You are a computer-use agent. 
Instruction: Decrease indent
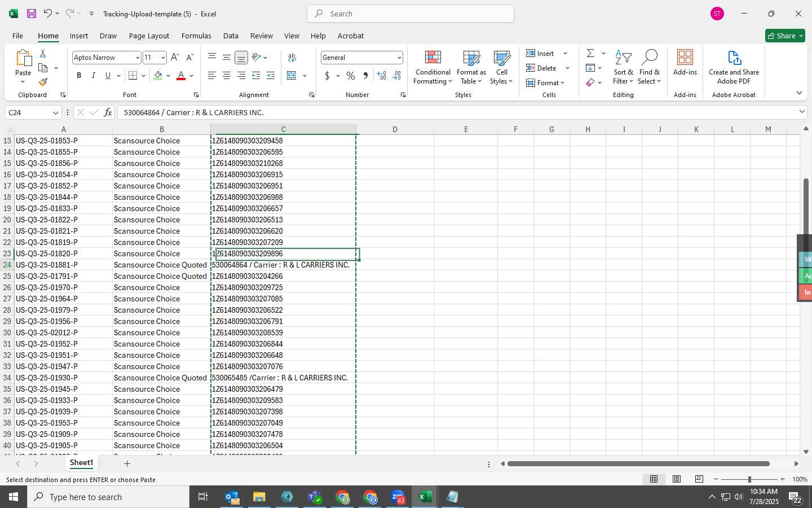pos(256,76)
